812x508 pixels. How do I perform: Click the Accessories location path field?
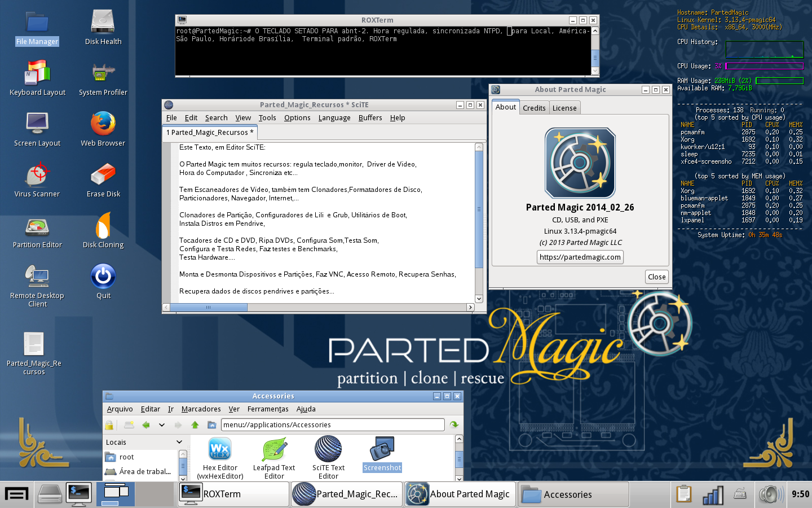(333, 424)
